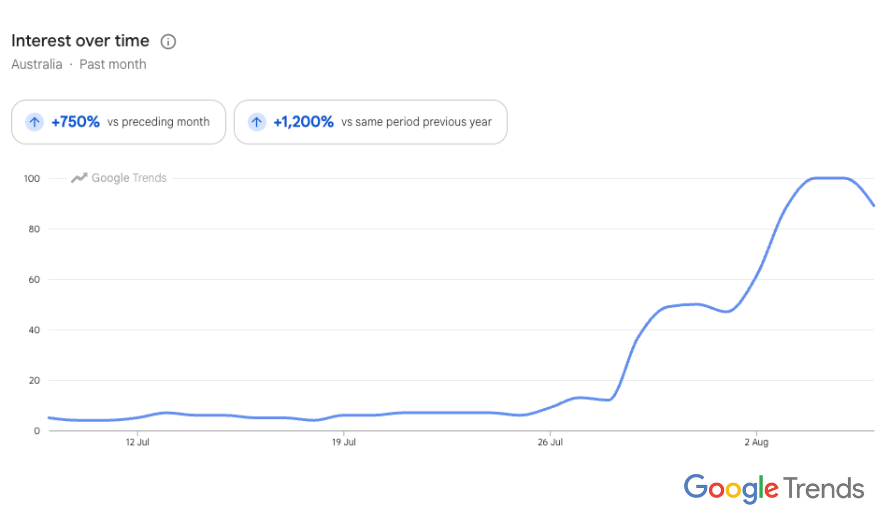Click the Google Trends watermark text in chart
The height and width of the screenshot is (520, 893).
(129, 178)
